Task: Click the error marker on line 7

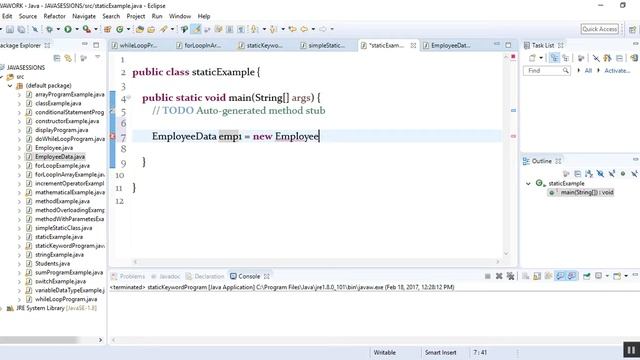Action: tap(113, 136)
